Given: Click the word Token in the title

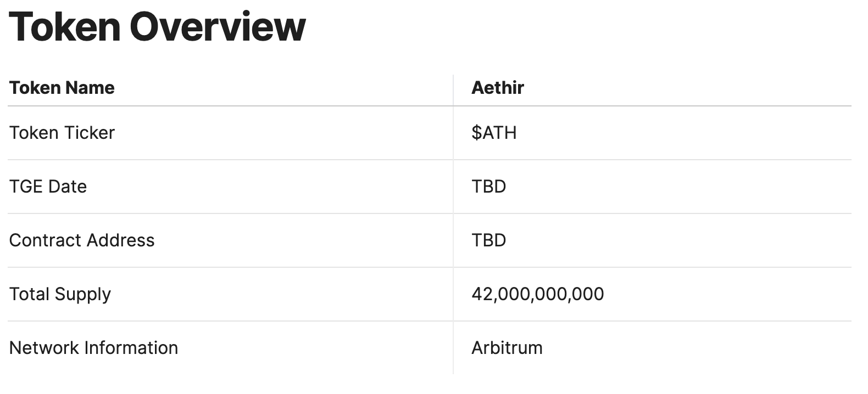Looking at the screenshot, I should click(x=64, y=26).
